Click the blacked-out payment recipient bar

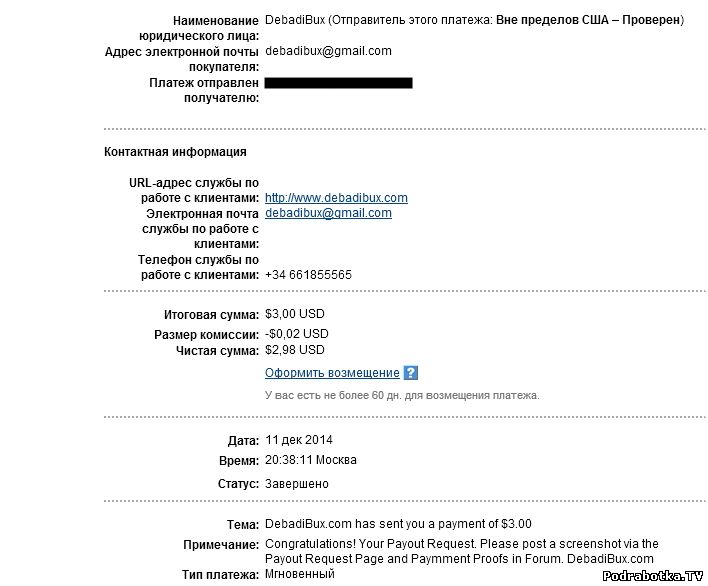coord(338,83)
